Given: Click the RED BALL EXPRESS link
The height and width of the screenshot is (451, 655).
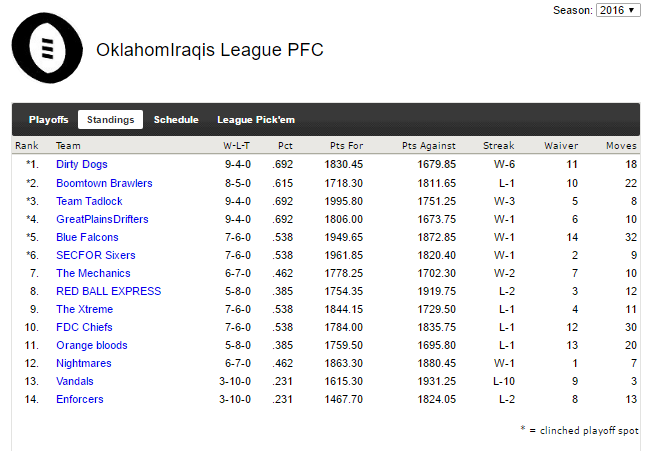Looking at the screenshot, I should coord(109,291).
